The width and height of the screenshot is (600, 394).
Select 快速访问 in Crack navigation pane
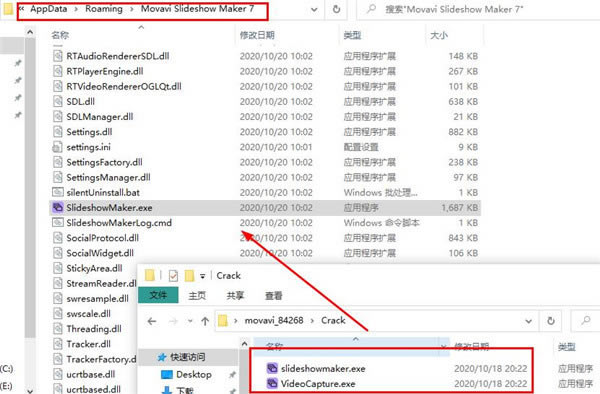188,357
